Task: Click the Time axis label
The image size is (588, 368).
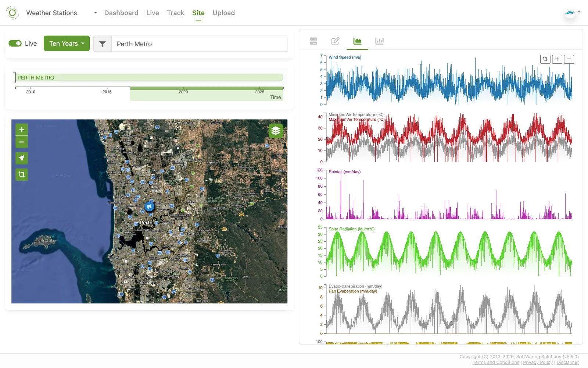Action: [x=275, y=97]
